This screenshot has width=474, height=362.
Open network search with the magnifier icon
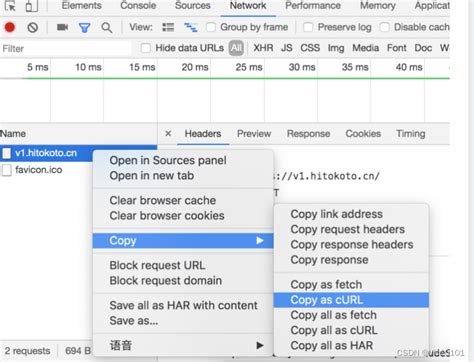(107, 27)
